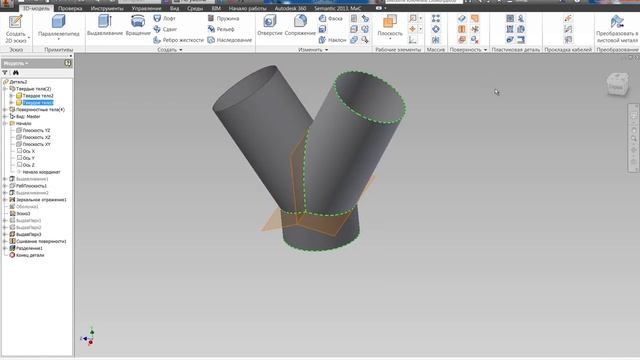Switch to the Проверка tab
The width and height of the screenshot is (640, 360).
click(x=70, y=8)
